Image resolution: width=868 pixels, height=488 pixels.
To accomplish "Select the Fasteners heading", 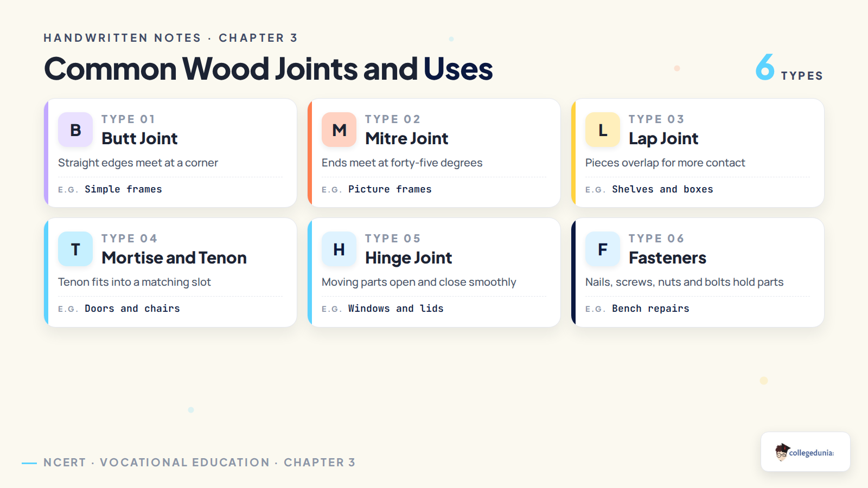I will pos(667,258).
